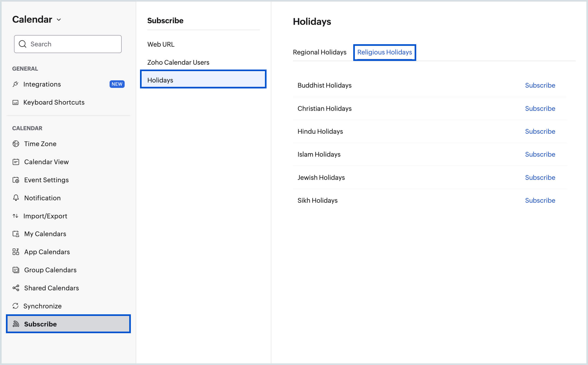
Task: Subscribe to Sikh Holidays
Action: (540, 201)
